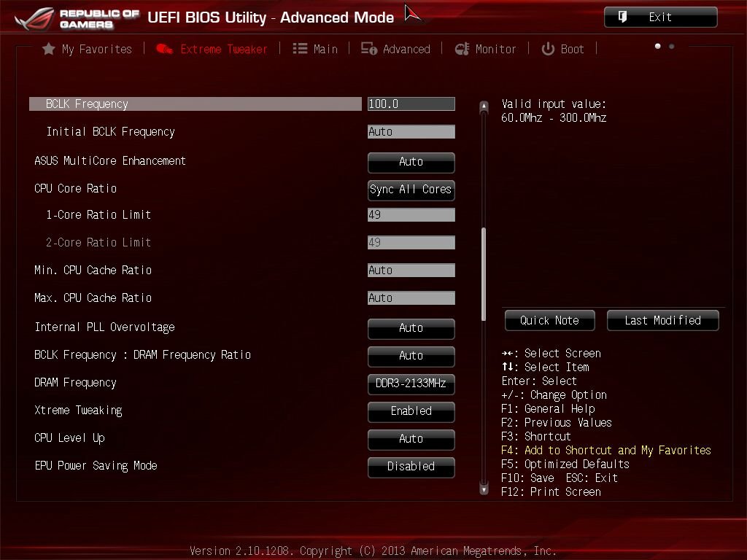Image resolution: width=747 pixels, height=560 pixels.
Task: Select the DRAM Frequency label
Action: [x=75, y=382]
